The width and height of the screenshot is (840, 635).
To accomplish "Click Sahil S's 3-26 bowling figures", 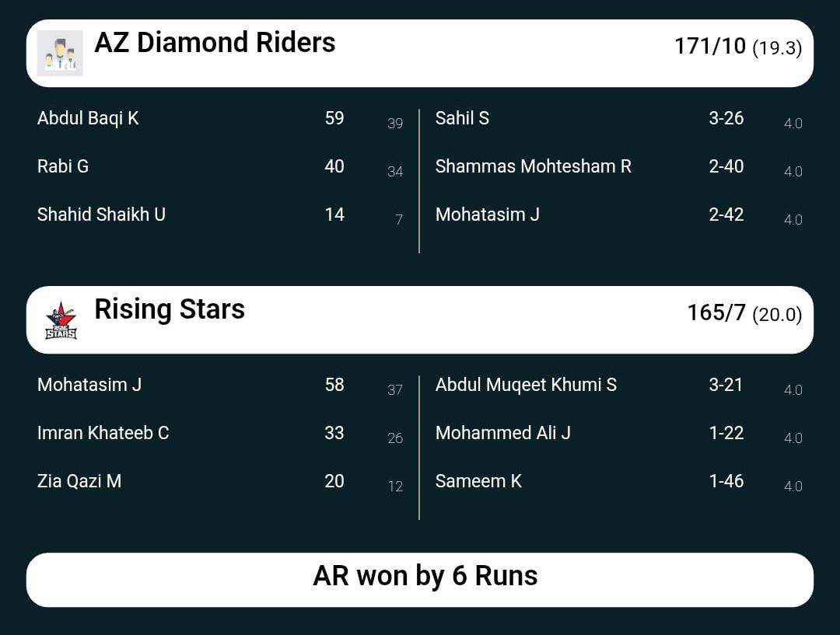I will 726,118.
